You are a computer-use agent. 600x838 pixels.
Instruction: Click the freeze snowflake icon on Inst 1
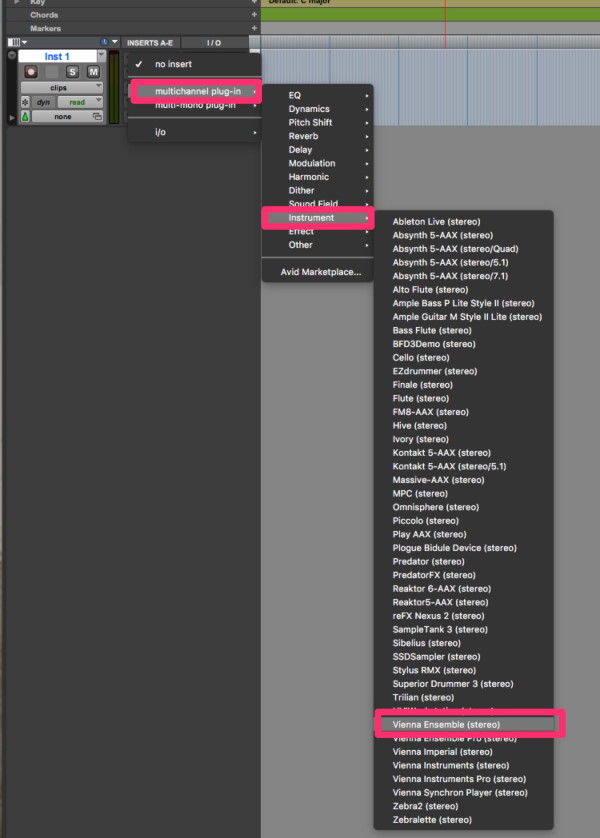(x=25, y=102)
